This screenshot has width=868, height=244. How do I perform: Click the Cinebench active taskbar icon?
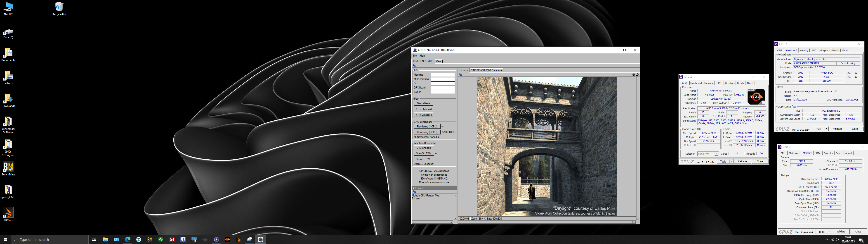click(x=261, y=240)
